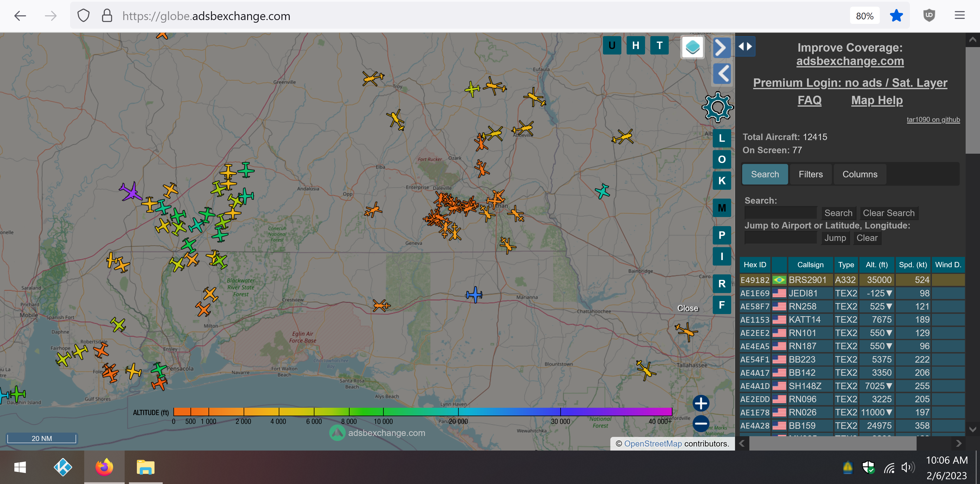The height and width of the screenshot is (484, 980).
Task: Close the altitude legend bar
Action: (x=687, y=309)
